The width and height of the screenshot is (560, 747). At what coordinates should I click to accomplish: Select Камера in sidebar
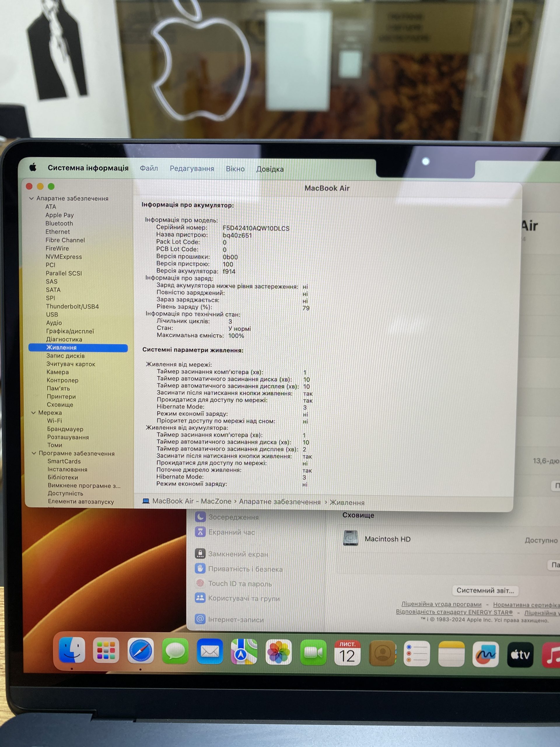point(57,372)
